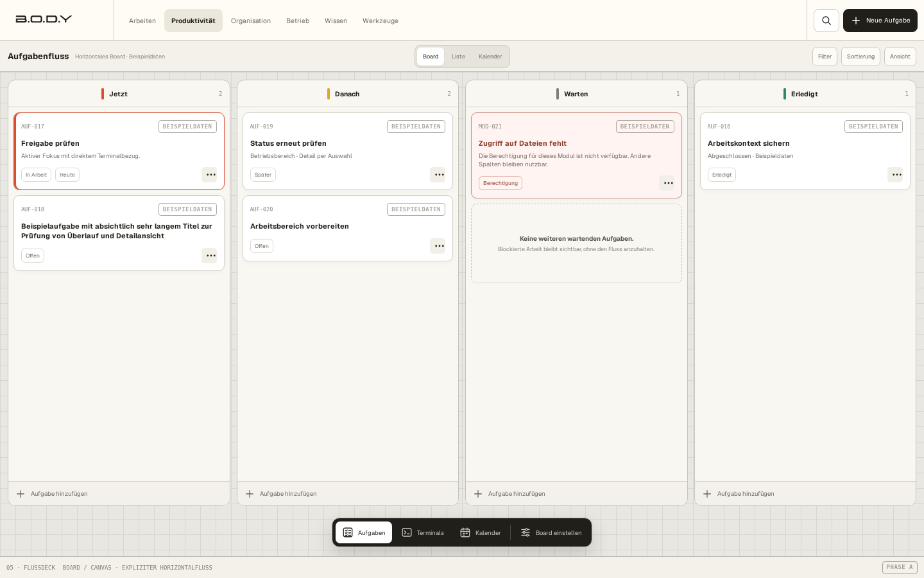Click the Heute tag on AUF-017
Viewport: 924px width, 578px height.
[x=67, y=175]
